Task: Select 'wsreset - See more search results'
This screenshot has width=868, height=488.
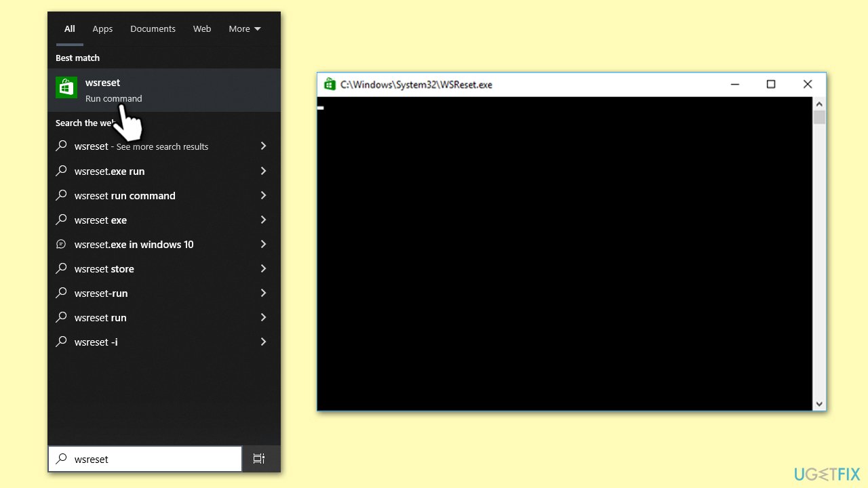Action: pyautogui.click(x=164, y=146)
